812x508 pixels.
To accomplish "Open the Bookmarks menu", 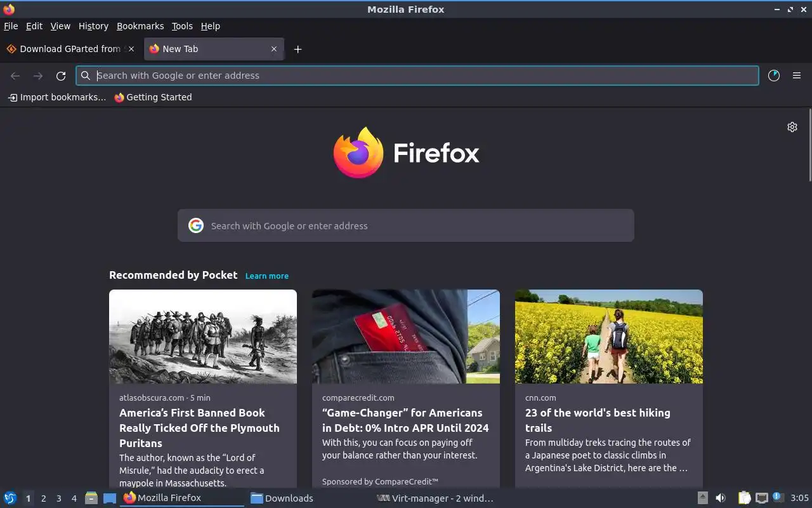I will [140, 26].
